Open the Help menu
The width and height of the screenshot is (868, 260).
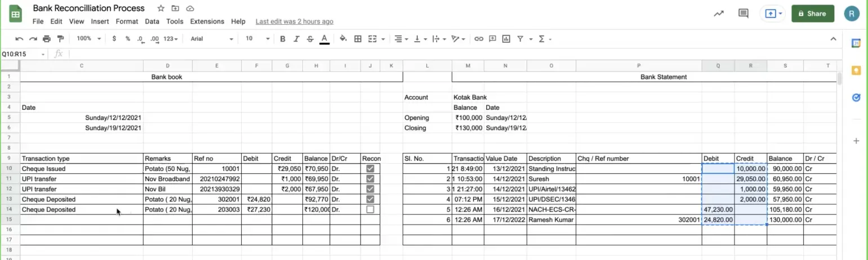[x=238, y=21]
